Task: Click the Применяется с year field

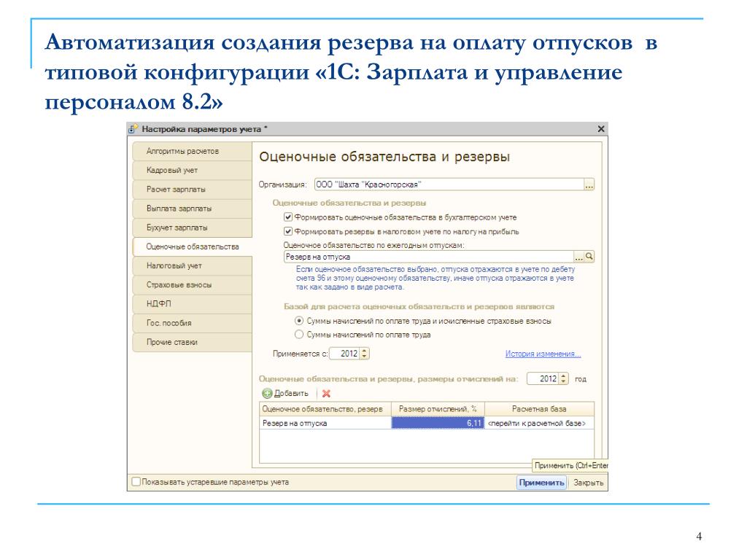Action: coord(344,354)
